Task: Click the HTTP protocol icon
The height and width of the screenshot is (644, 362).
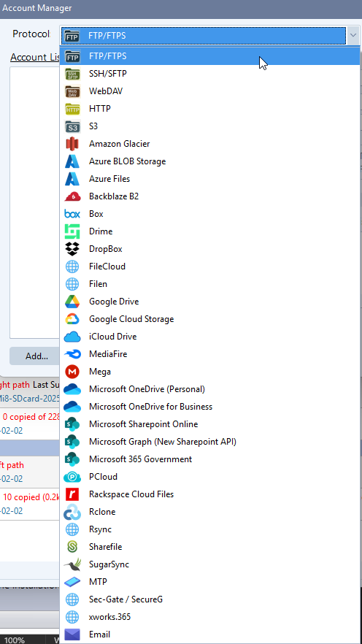Action: pyautogui.click(x=72, y=109)
